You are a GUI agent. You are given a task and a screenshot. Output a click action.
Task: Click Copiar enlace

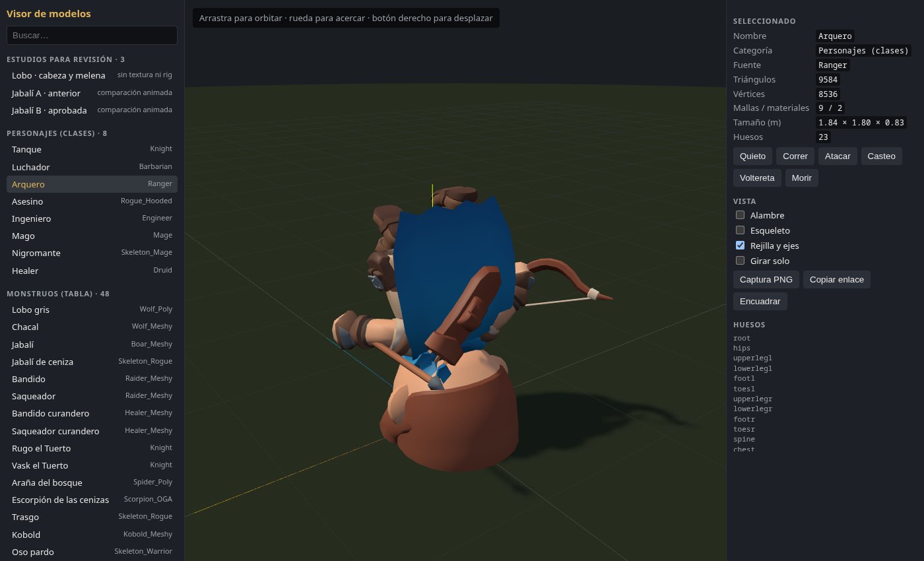(x=837, y=280)
